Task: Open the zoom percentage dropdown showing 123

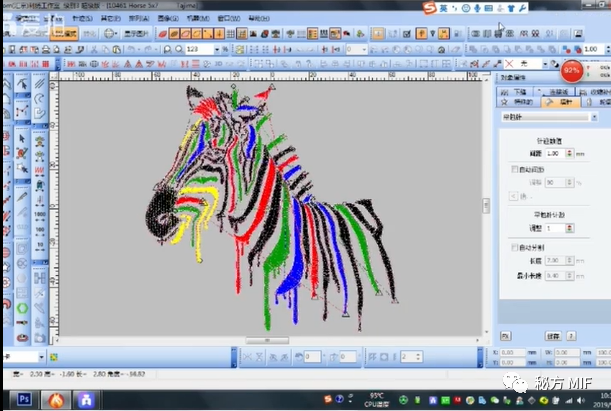Action: pyautogui.click(x=217, y=49)
